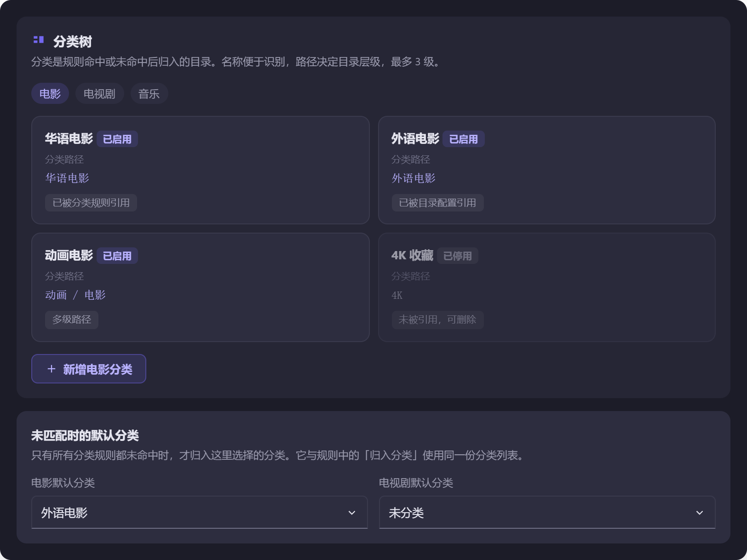Open the 华语电影 category card title

[69, 138]
